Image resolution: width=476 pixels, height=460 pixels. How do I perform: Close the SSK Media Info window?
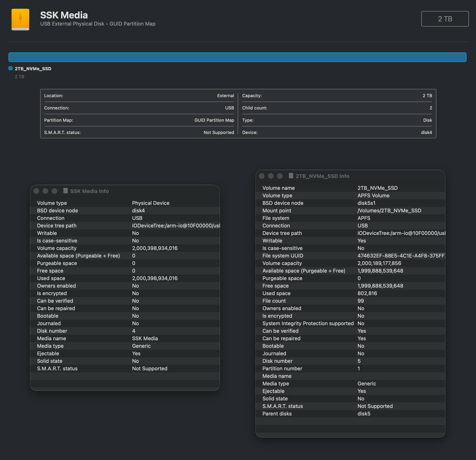[x=36, y=191]
